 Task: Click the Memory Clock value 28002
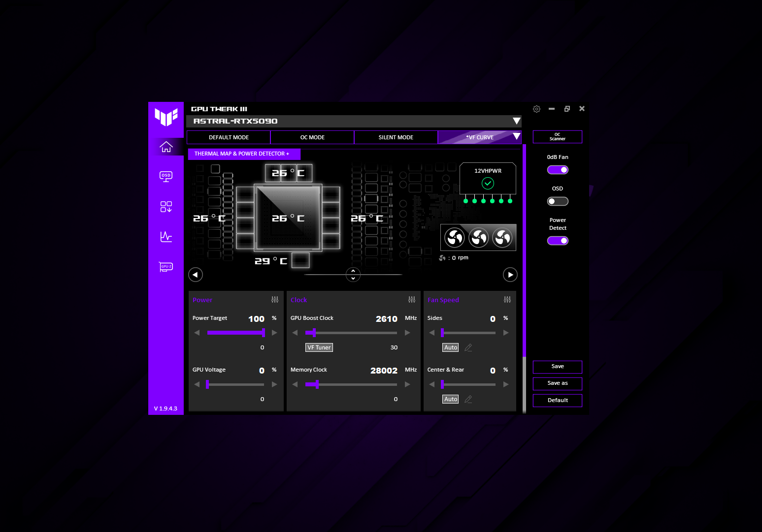click(384, 371)
